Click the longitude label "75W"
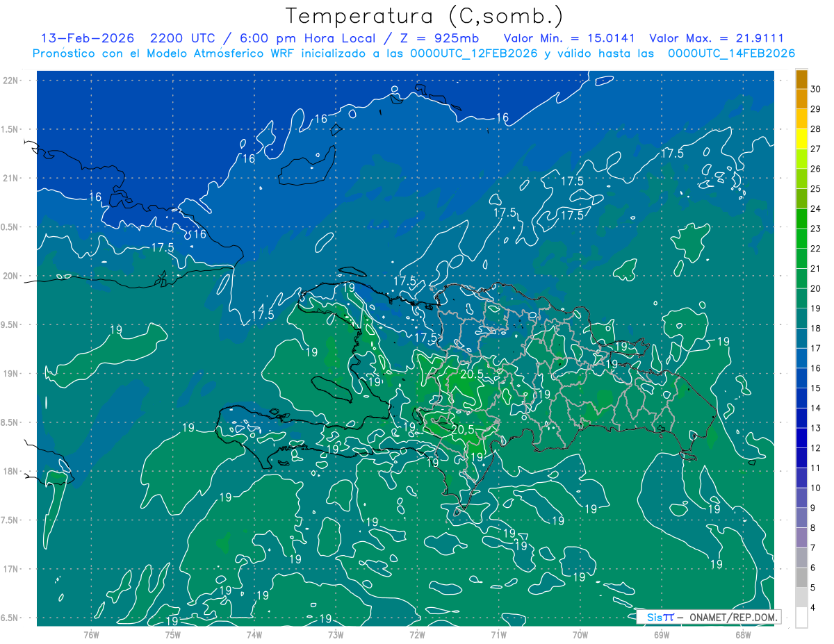The height and width of the screenshot is (644, 834). (173, 634)
